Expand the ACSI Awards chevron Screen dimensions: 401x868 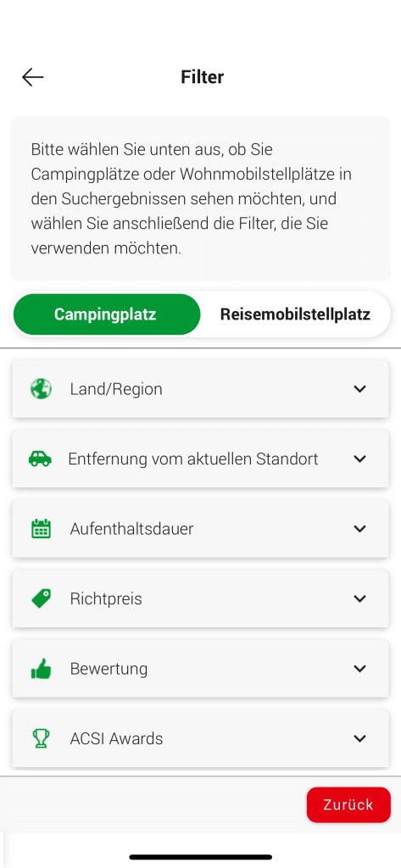click(360, 738)
